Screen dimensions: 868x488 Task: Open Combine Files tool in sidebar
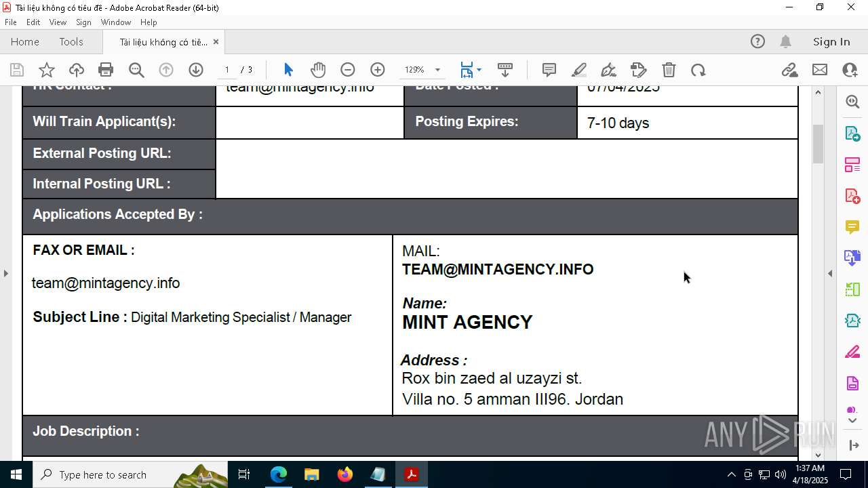[x=852, y=258]
